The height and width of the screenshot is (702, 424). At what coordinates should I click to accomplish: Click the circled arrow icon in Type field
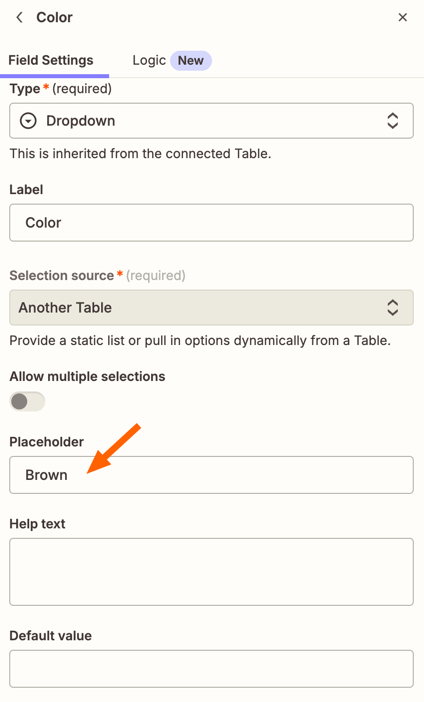click(28, 121)
